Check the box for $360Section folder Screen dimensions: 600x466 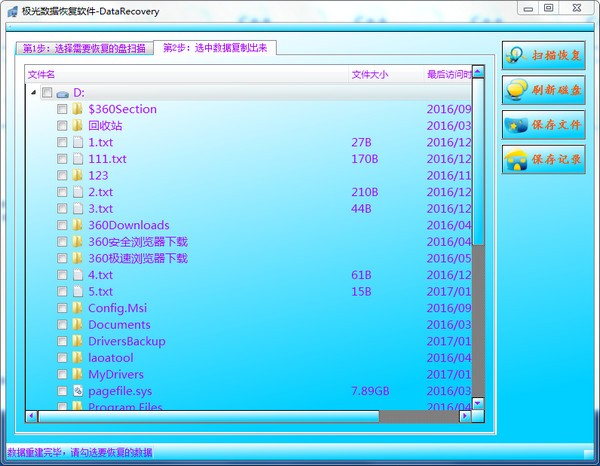tap(62, 109)
